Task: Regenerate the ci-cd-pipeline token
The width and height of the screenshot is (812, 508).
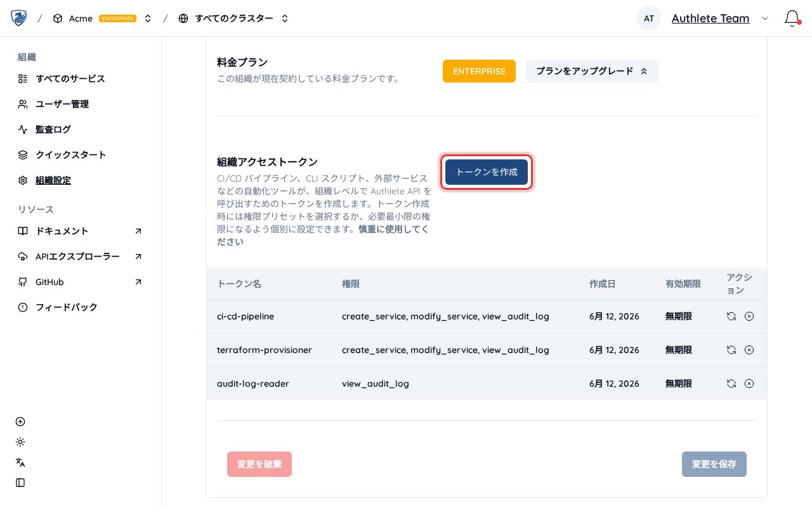Action: [x=731, y=316]
